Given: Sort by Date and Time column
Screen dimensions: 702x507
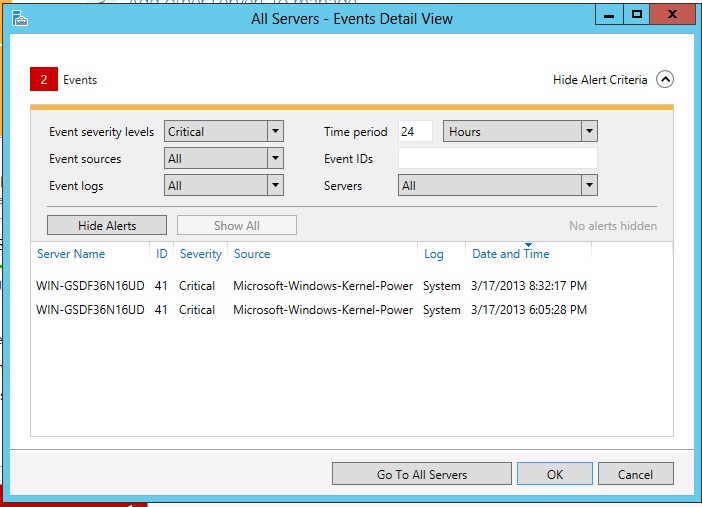Looking at the screenshot, I should pyautogui.click(x=510, y=254).
